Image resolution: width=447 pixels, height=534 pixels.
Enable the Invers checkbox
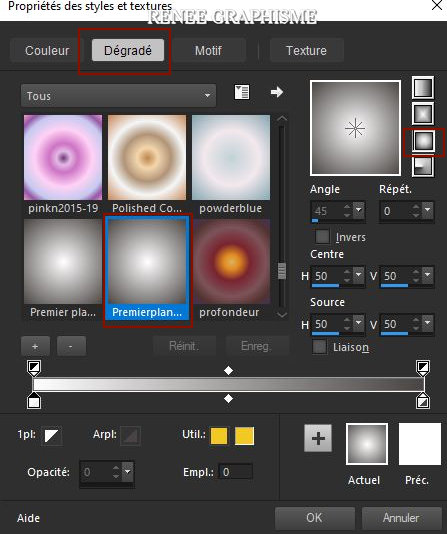coord(322,236)
